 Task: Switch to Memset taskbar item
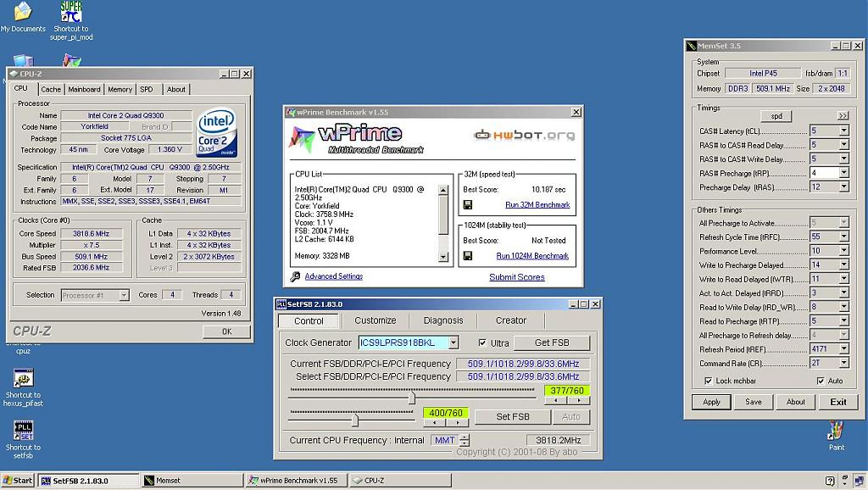coord(192,481)
